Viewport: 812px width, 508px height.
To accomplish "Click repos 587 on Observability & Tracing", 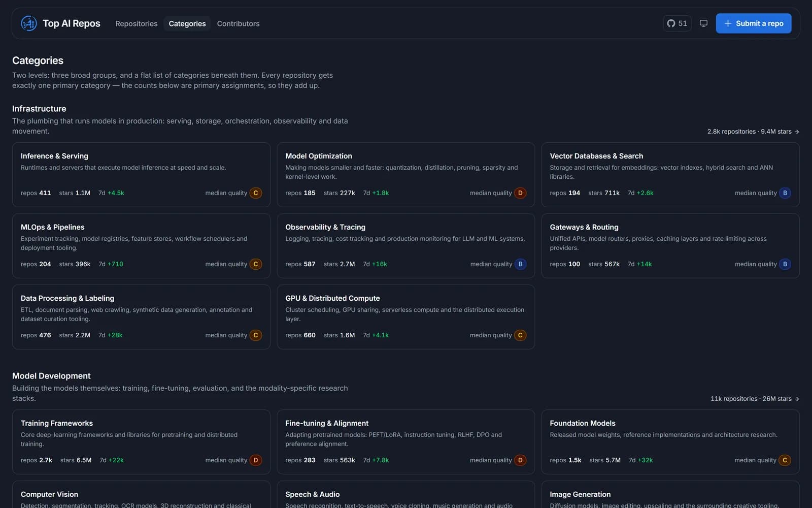I will (x=300, y=264).
